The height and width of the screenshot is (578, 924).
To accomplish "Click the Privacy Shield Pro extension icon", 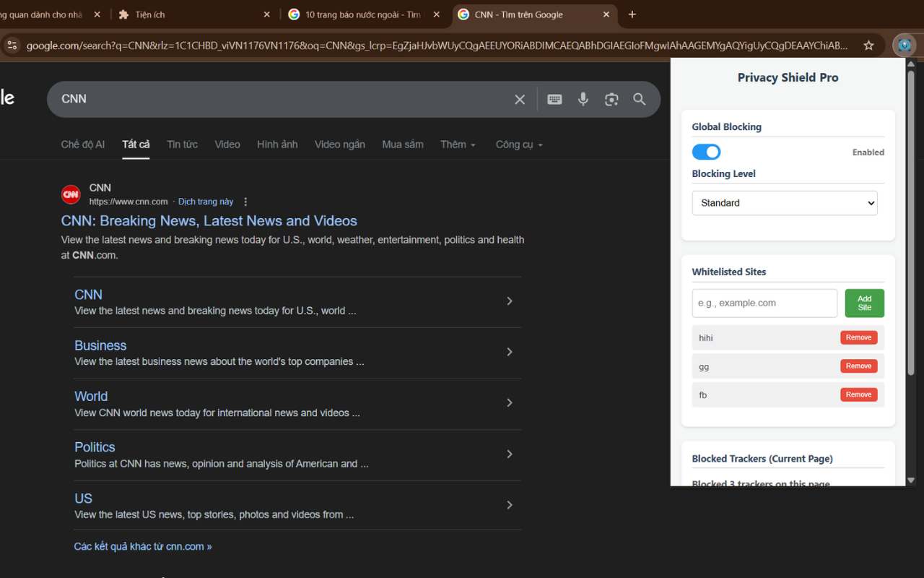I will tap(904, 46).
